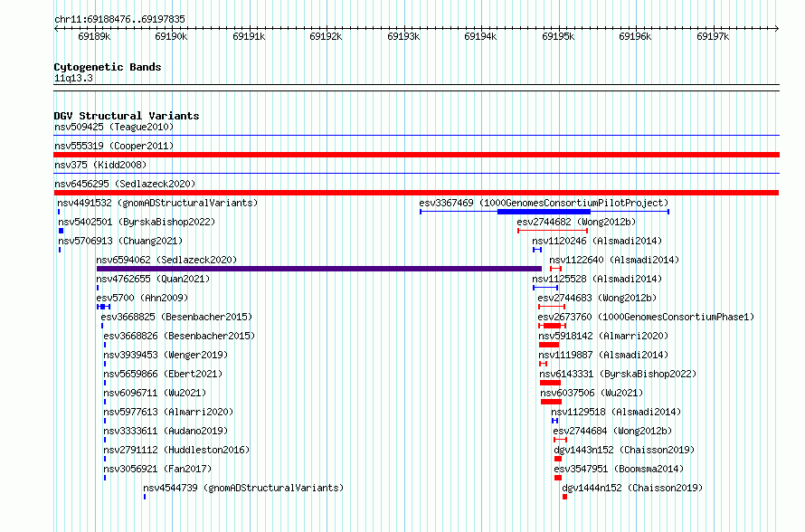Open esv3668826 (Besenbacher2015) label

coord(179,336)
